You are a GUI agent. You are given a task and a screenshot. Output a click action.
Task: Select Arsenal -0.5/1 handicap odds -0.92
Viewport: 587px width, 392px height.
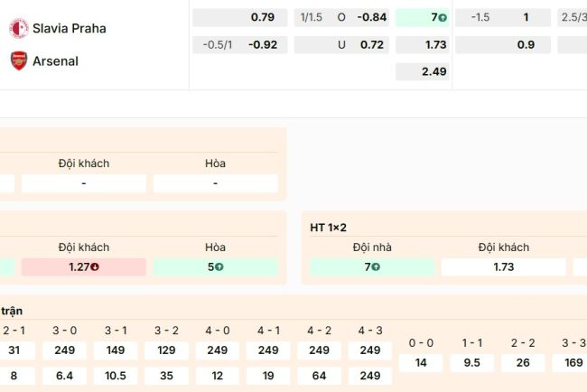coord(239,44)
